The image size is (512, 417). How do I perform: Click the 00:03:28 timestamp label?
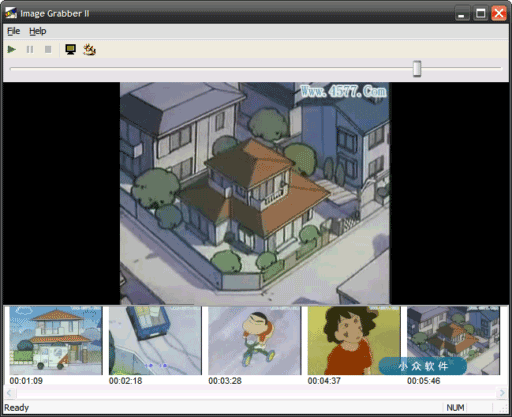pyautogui.click(x=225, y=381)
